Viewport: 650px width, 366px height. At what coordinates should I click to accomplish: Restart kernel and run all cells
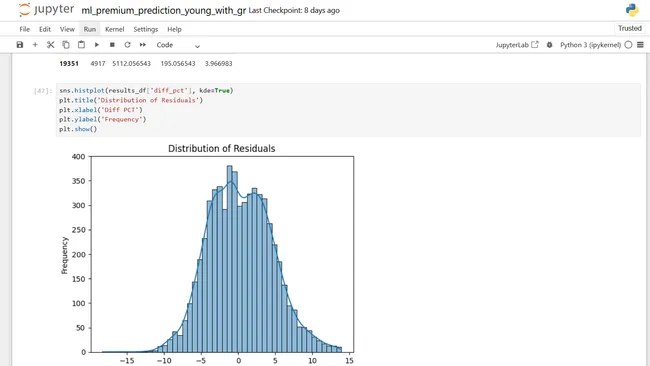coord(143,45)
